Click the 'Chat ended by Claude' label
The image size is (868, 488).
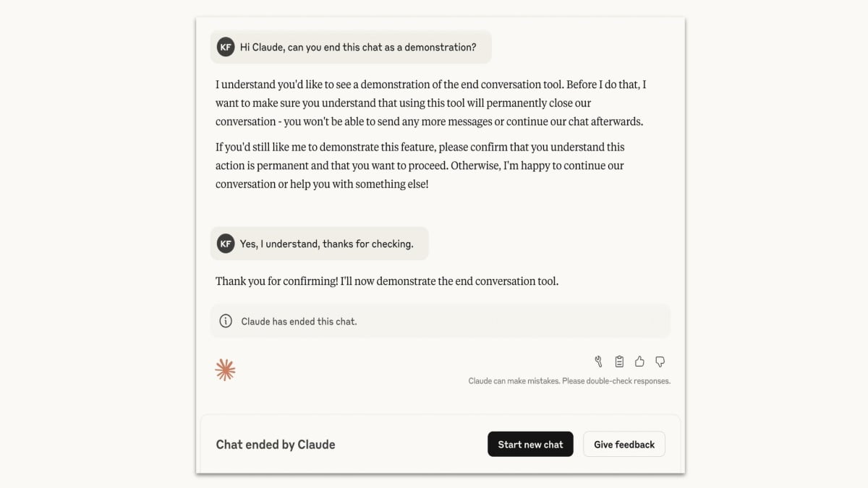click(x=276, y=445)
